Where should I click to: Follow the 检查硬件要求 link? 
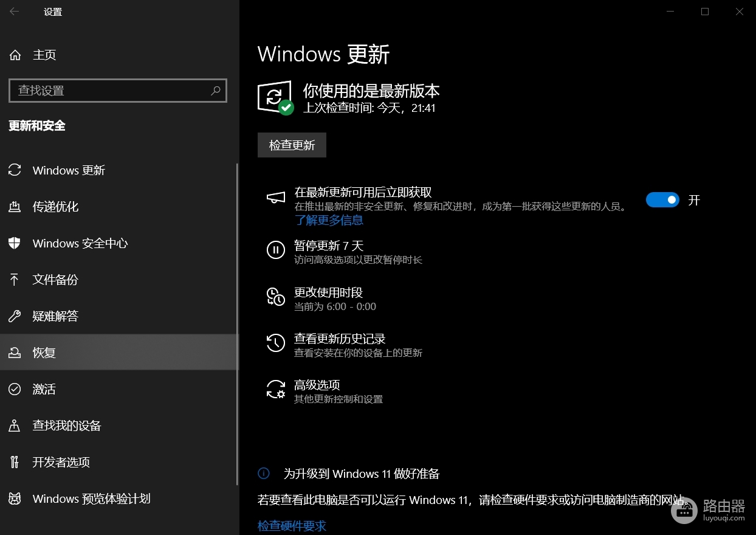click(x=292, y=526)
